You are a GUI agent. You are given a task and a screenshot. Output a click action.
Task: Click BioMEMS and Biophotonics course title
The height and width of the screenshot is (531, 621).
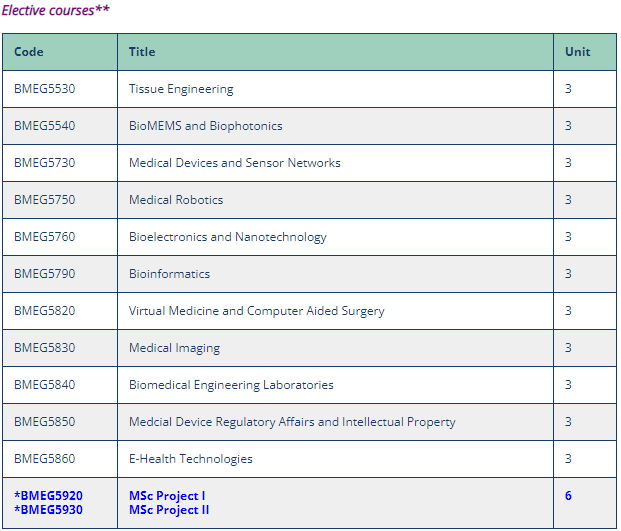[x=206, y=126]
